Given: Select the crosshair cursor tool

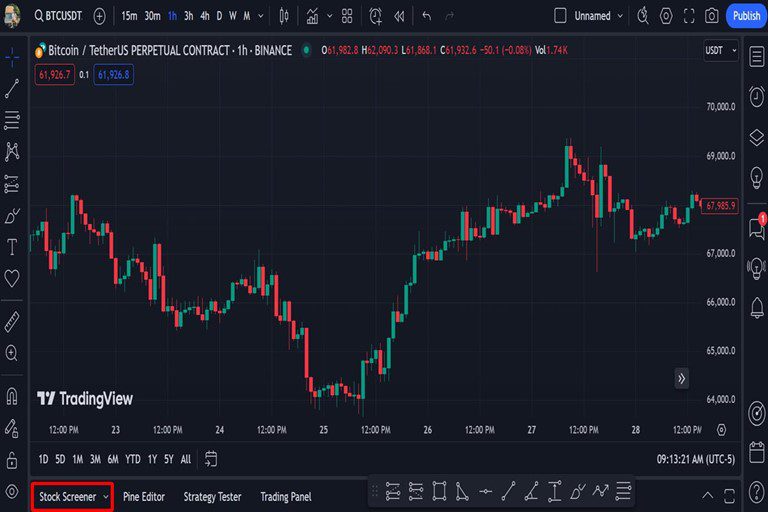Looking at the screenshot, I should [12, 57].
